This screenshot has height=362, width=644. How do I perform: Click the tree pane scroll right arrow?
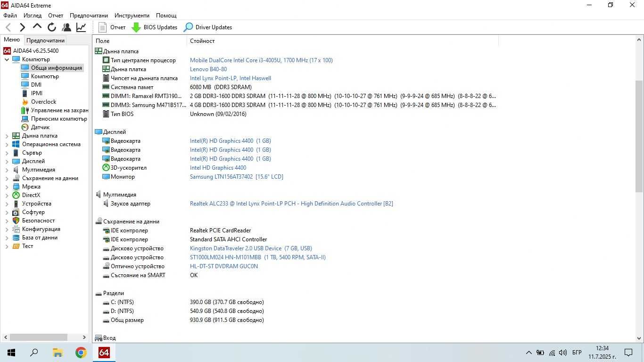84,337
